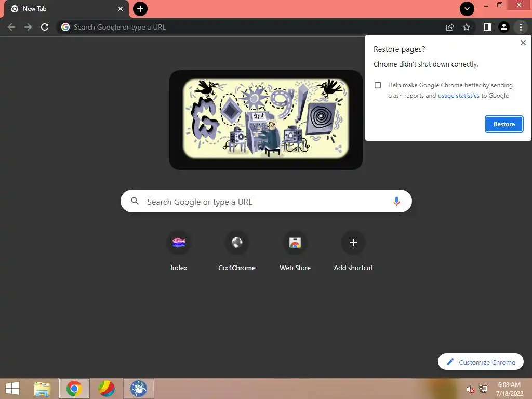Click the Google Doodle image
The width and height of the screenshot is (532, 399).
(265, 119)
